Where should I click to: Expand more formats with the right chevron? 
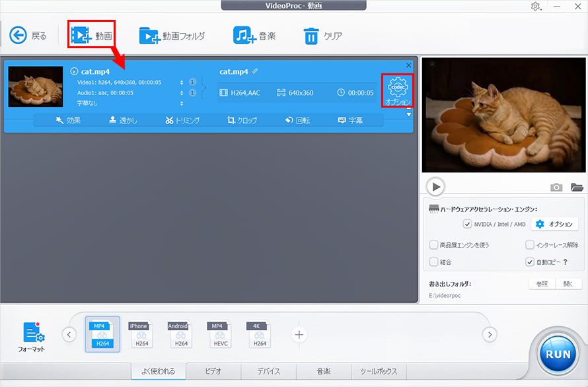490,335
